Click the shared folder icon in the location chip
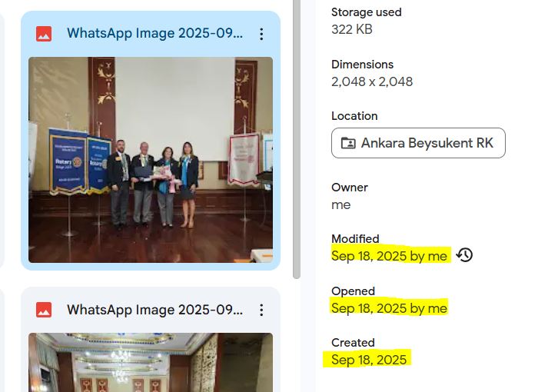This screenshot has height=392, width=548. pyautogui.click(x=348, y=143)
